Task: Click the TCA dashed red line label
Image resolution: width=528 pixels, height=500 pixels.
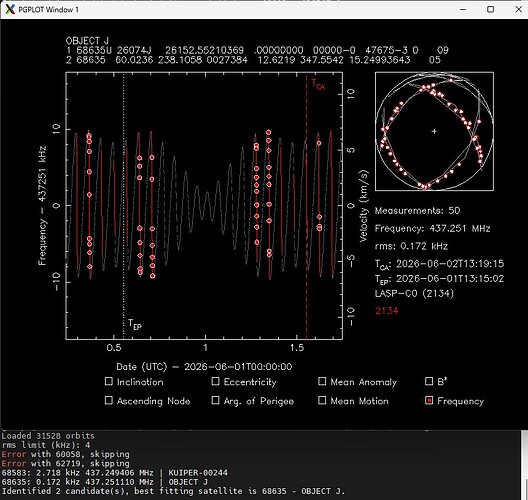Action: (318, 85)
